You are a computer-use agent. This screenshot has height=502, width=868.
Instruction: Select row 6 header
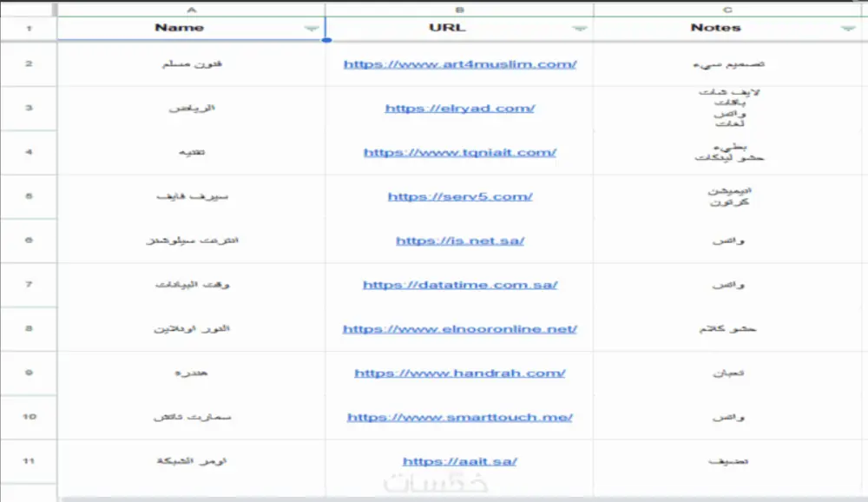pos(29,240)
